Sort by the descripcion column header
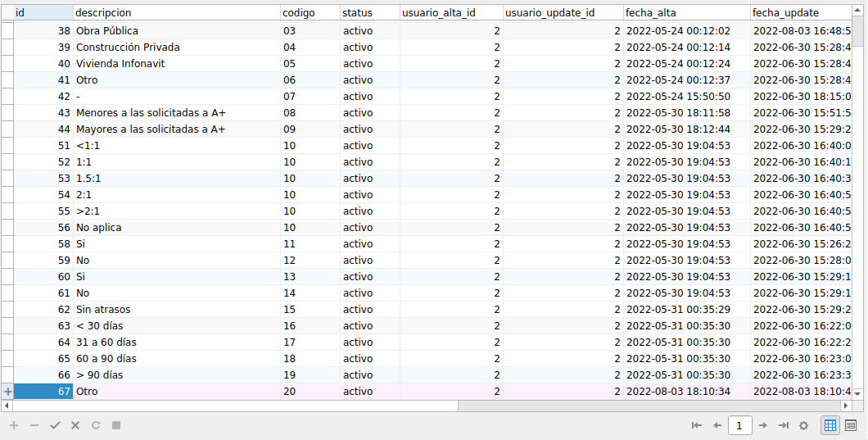The image size is (868, 440). click(x=176, y=13)
